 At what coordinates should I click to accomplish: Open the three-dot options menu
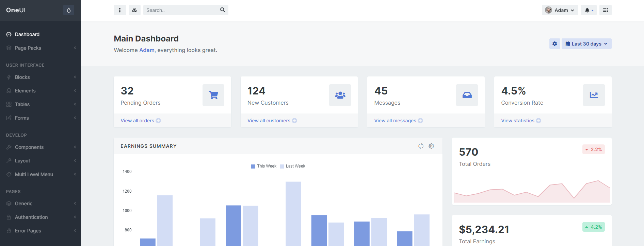(120, 10)
